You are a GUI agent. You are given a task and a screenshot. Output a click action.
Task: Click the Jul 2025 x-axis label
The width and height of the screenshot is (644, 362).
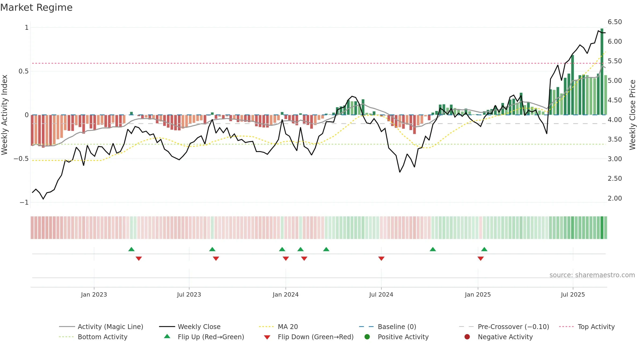[573, 295]
